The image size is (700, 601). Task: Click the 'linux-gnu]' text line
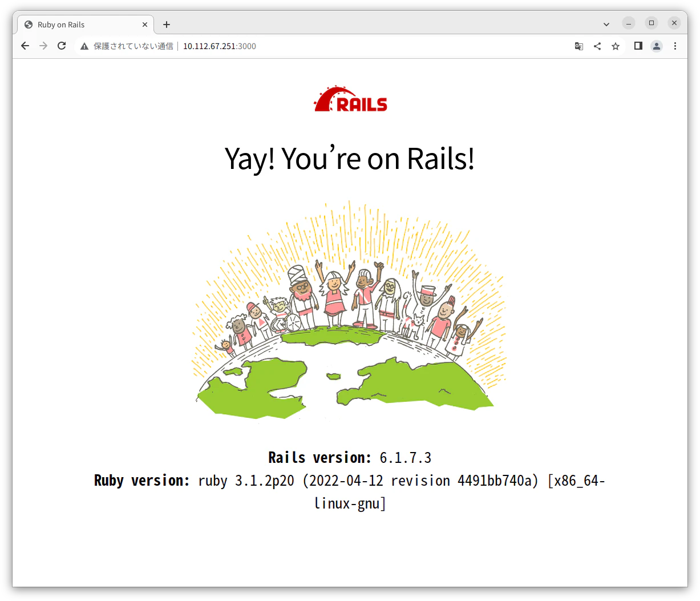(x=350, y=503)
